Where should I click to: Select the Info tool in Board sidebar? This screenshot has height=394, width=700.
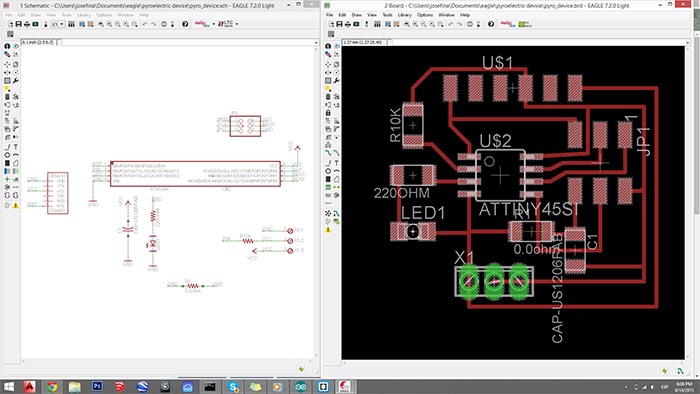pos(328,46)
